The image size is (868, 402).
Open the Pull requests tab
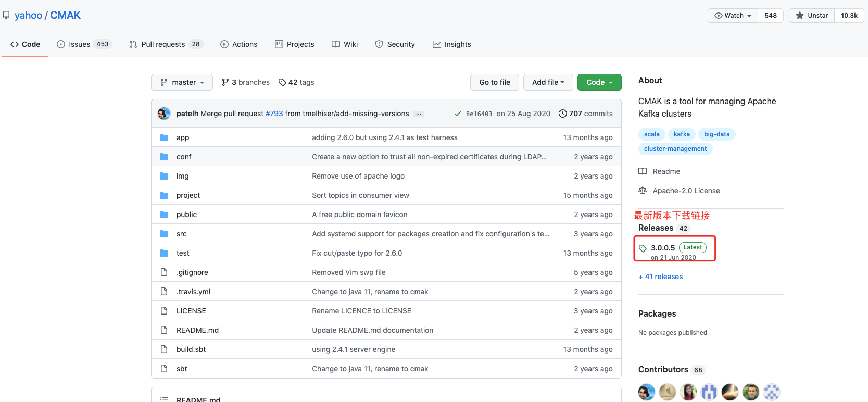(x=166, y=44)
